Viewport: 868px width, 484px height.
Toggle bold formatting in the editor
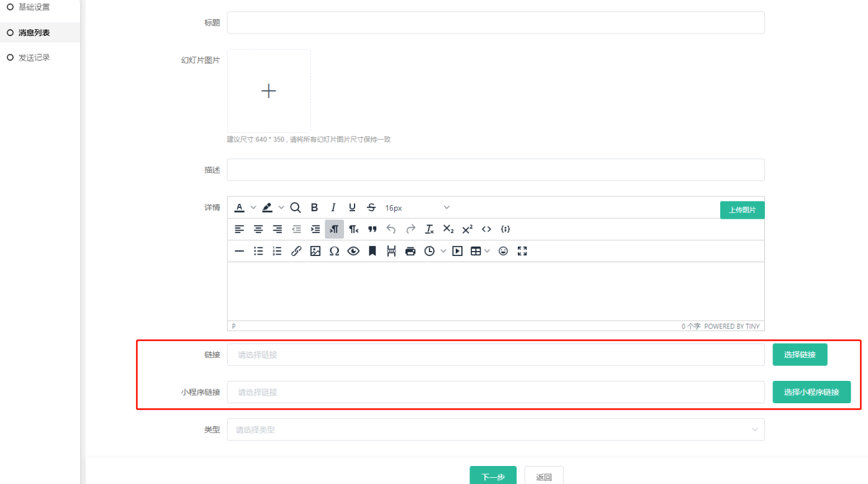pos(314,208)
